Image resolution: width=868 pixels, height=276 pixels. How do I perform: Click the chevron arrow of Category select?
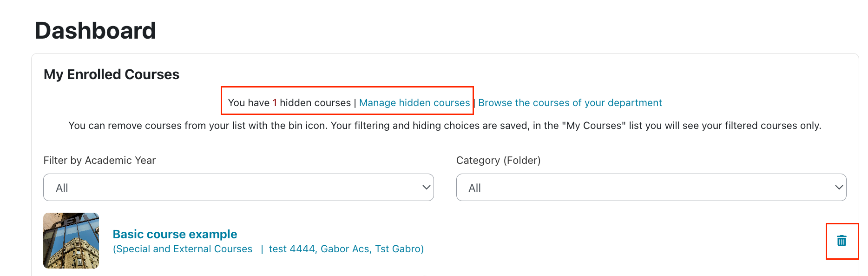[839, 188]
